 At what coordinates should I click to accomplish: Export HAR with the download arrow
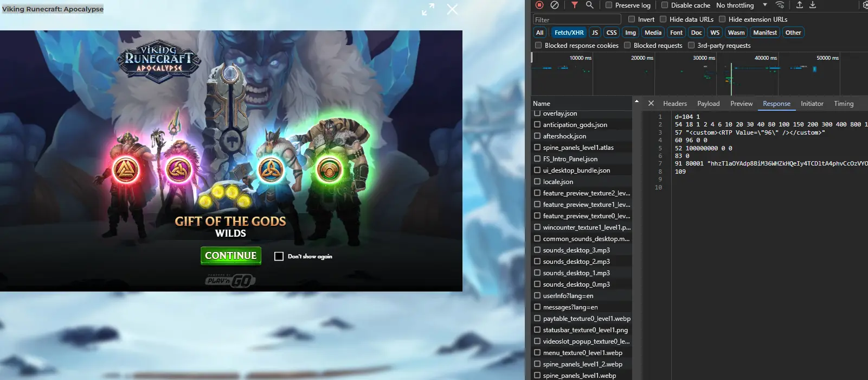tap(813, 5)
